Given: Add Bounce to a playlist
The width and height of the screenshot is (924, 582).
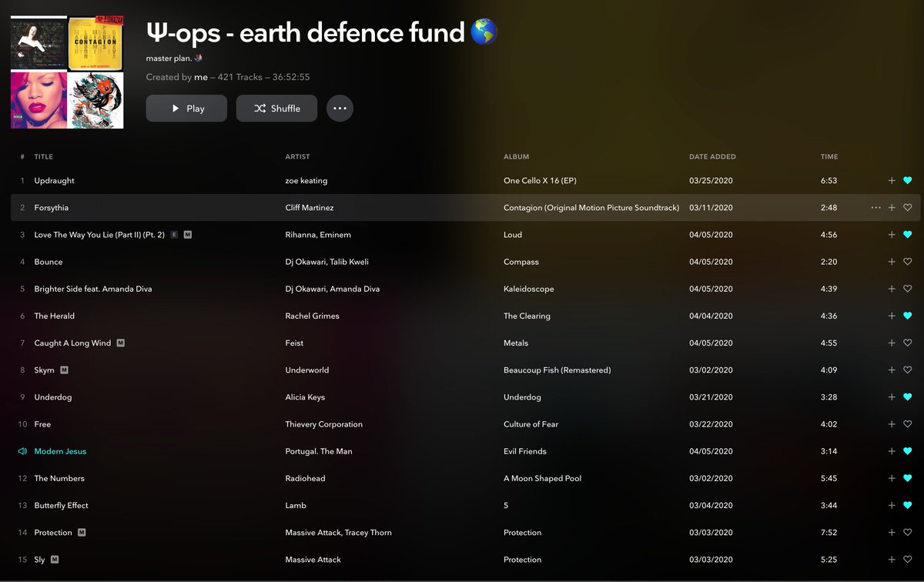Looking at the screenshot, I should click(x=892, y=262).
